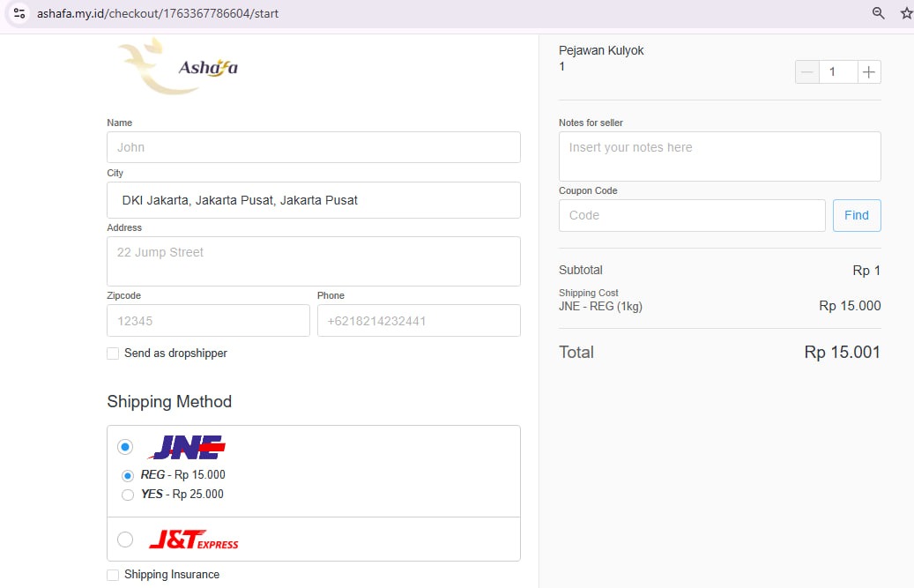
Task: Bookmark this page with the star icon
Action: pos(905,13)
